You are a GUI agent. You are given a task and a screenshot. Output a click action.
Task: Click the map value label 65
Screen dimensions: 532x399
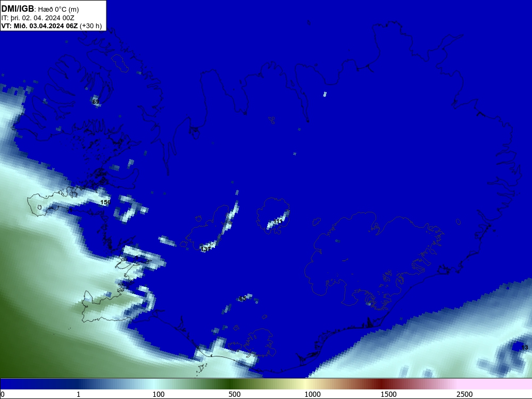[243, 298]
